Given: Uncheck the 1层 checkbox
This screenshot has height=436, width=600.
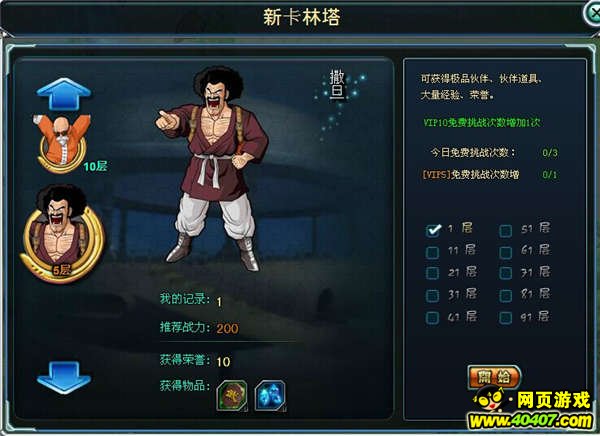Looking at the screenshot, I should pos(433,230).
